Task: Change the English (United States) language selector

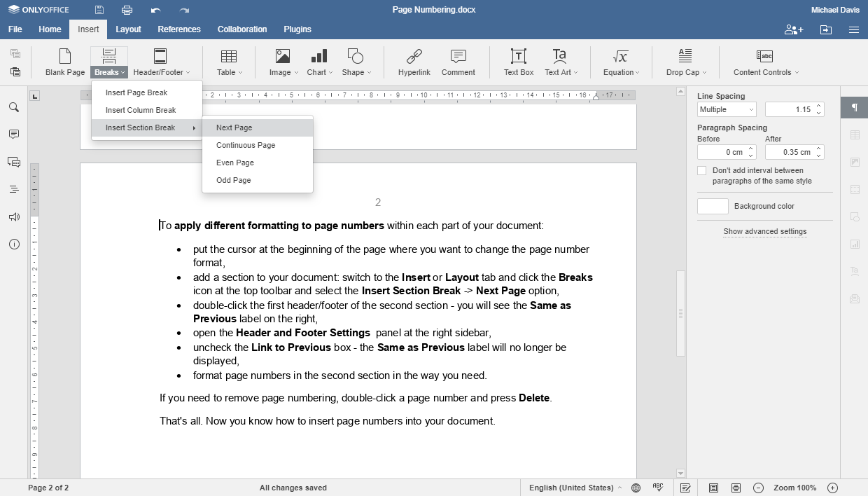Action: click(x=575, y=488)
